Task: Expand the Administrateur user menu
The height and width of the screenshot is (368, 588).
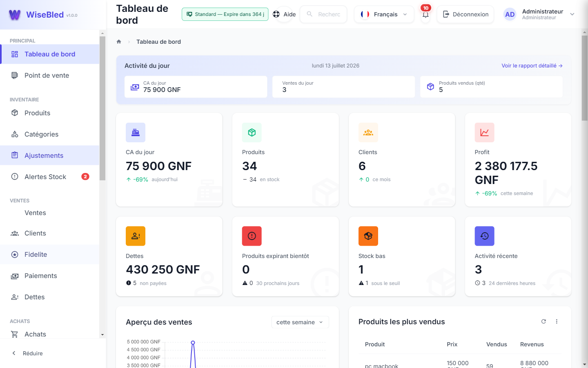Action: 539,14
